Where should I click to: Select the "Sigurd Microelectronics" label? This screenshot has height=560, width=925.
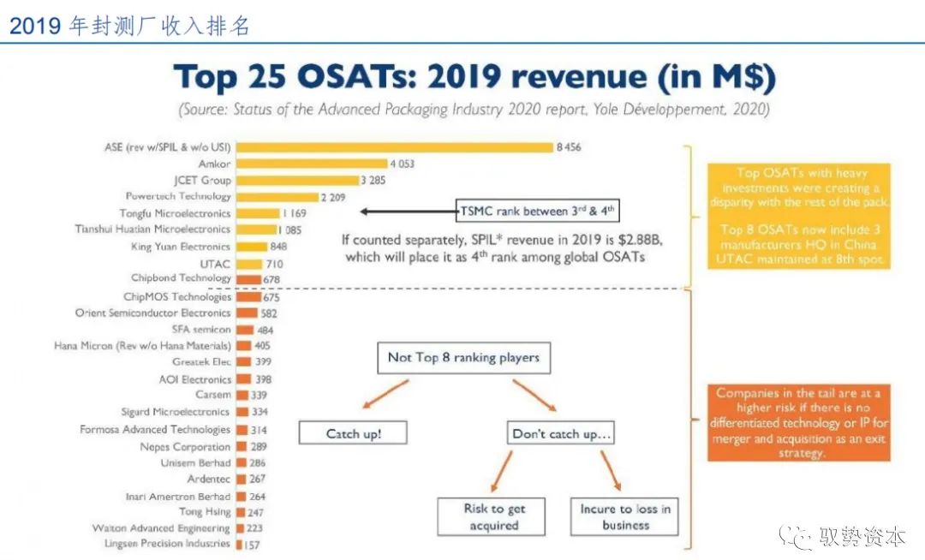[x=176, y=412]
